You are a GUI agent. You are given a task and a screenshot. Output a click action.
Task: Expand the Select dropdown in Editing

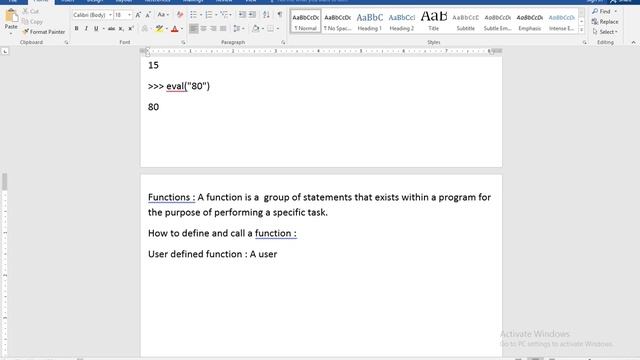605,32
